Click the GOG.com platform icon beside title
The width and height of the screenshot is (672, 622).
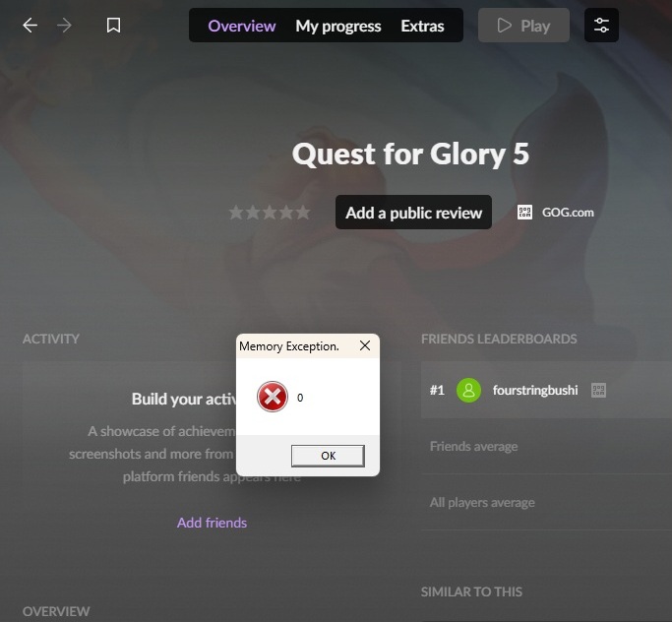pos(524,213)
